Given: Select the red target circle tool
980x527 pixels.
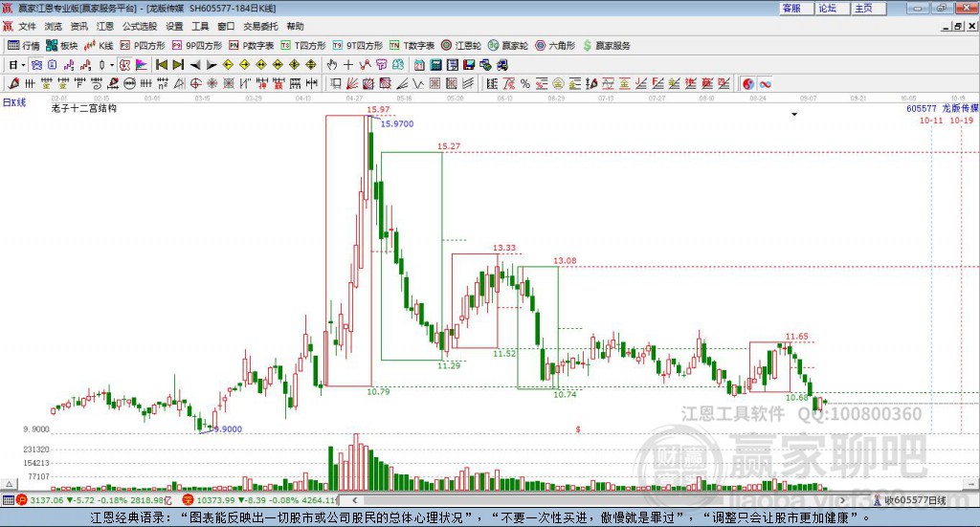Looking at the screenshot, I should coord(195,83).
